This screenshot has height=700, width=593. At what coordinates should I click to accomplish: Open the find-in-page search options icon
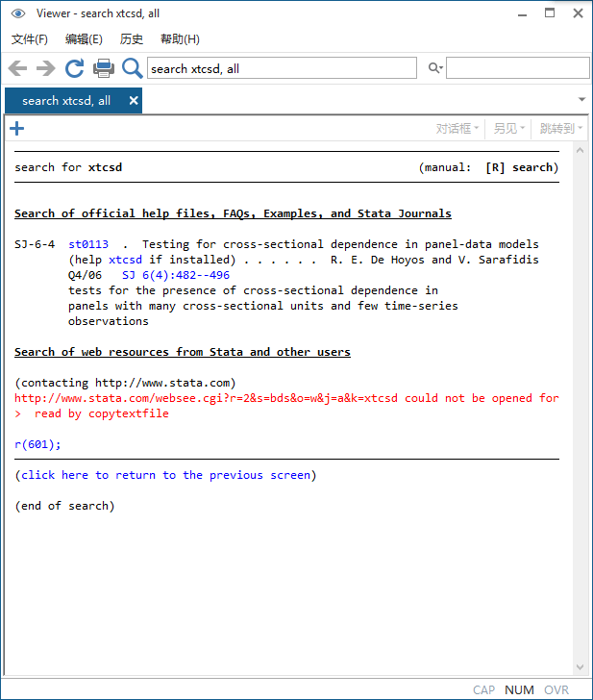[435, 68]
